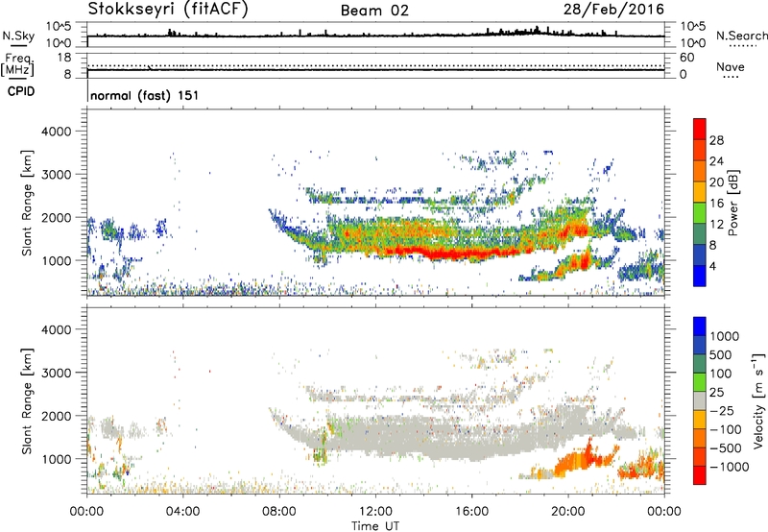Pick the bottom red segment of the velocity colorbar

tap(700, 475)
